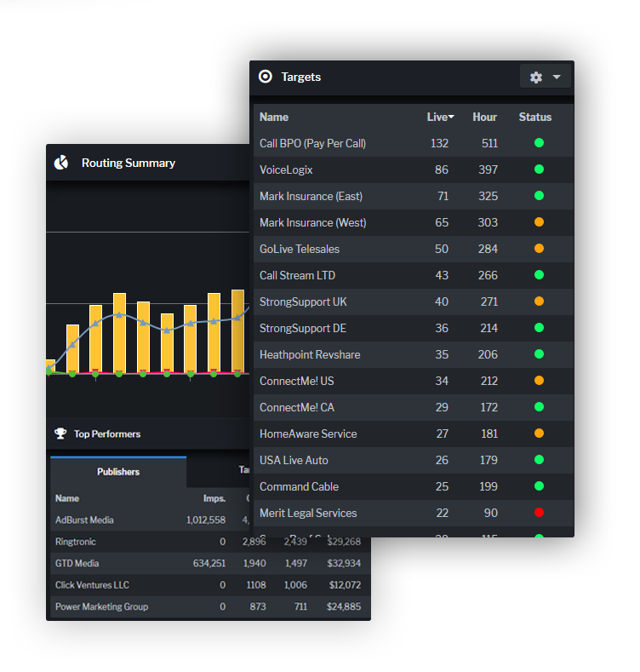Click Ringtronic revenue $29,268

[344, 542]
